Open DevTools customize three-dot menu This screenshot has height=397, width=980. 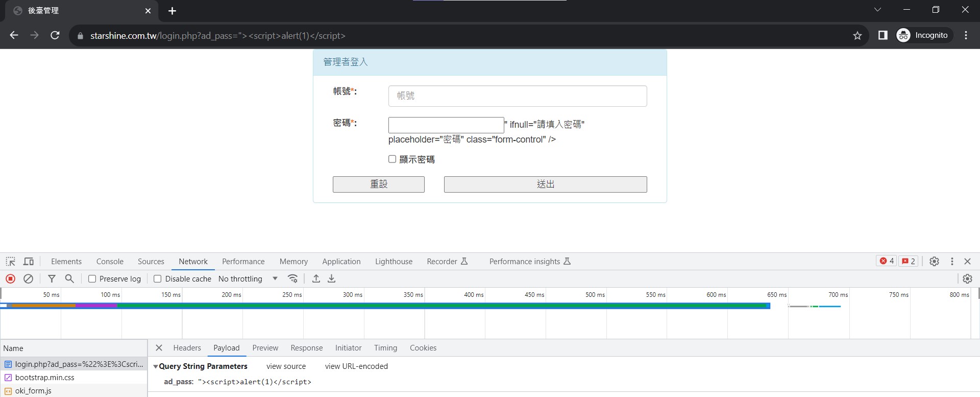pyautogui.click(x=952, y=261)
